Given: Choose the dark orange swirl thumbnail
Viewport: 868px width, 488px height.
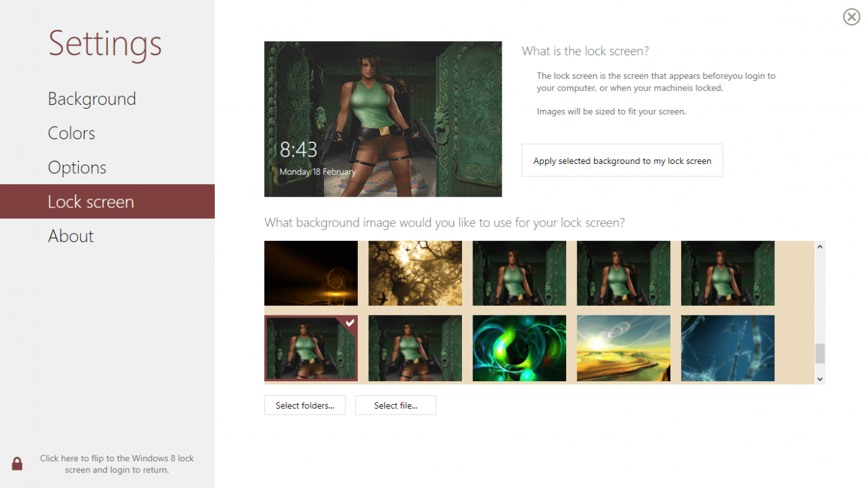Looking at the screenshot, I should tap(311, 273).
